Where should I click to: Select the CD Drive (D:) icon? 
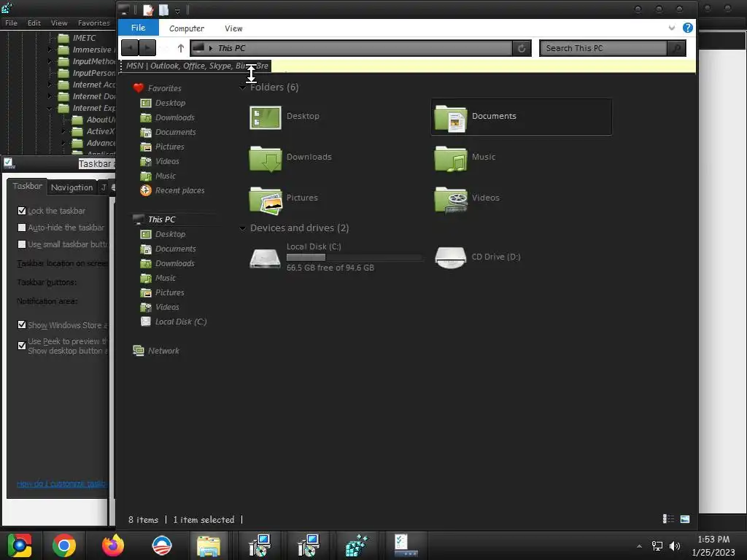pos(451,257)
